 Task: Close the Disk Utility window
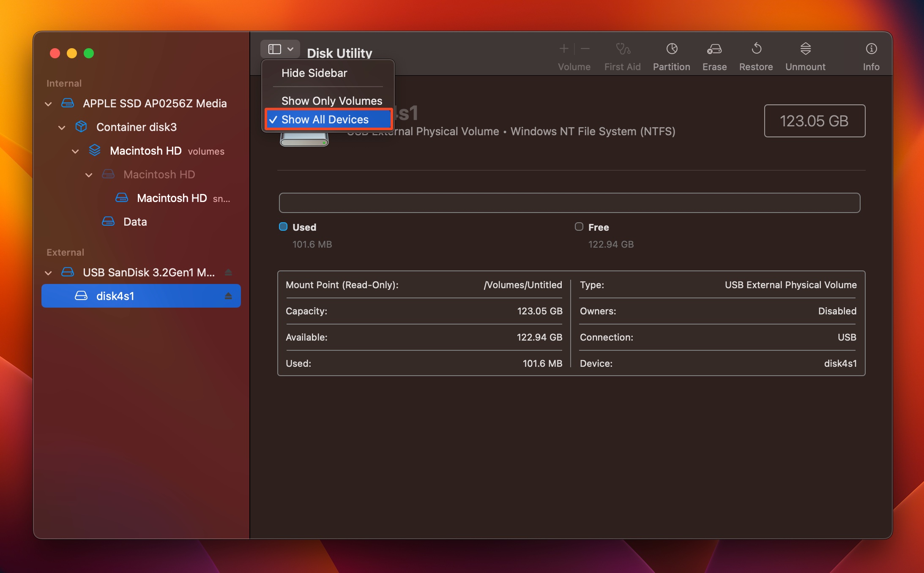pos(55,53)
